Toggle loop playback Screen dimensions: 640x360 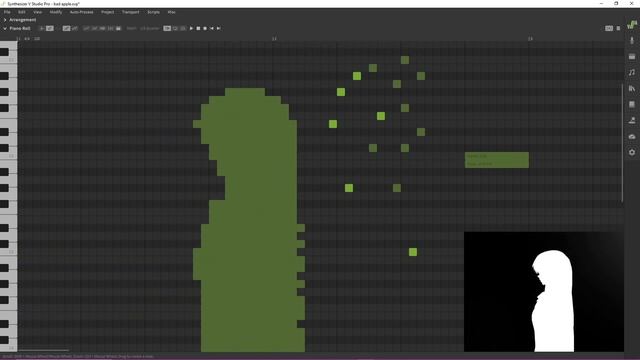point(176,28)
